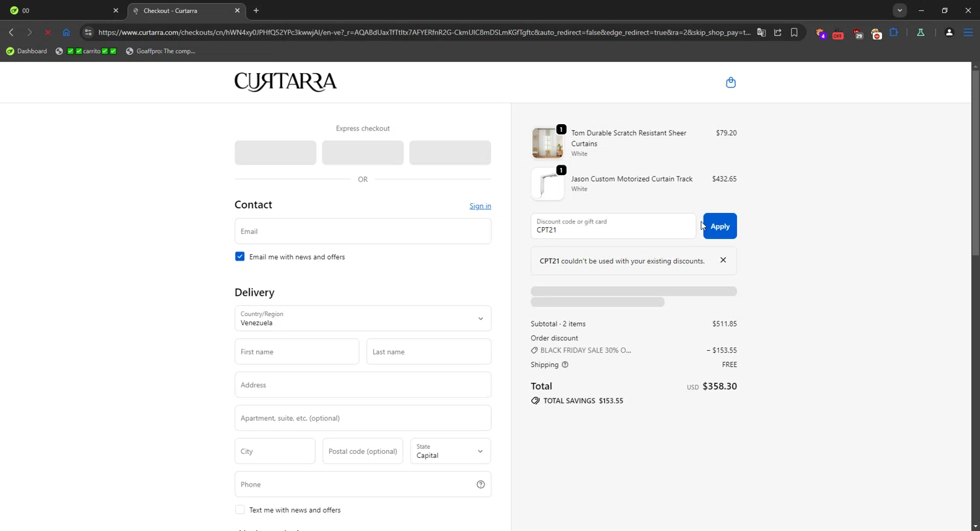
Task: Click the Shipping info question mark icon
Action: (565, 364)
